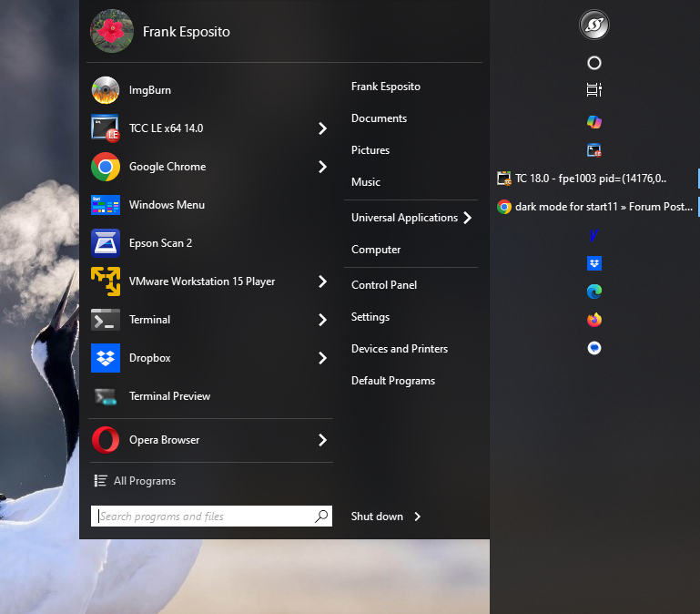Screen dimensions: 700x614
Task: Open Dropbox taskbar icon
Action: [x=594, y=263]
